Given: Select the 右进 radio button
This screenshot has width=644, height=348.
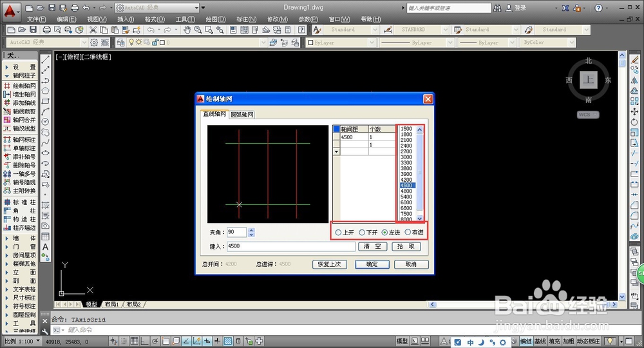Looking at the screenshot, I should 414,232.
